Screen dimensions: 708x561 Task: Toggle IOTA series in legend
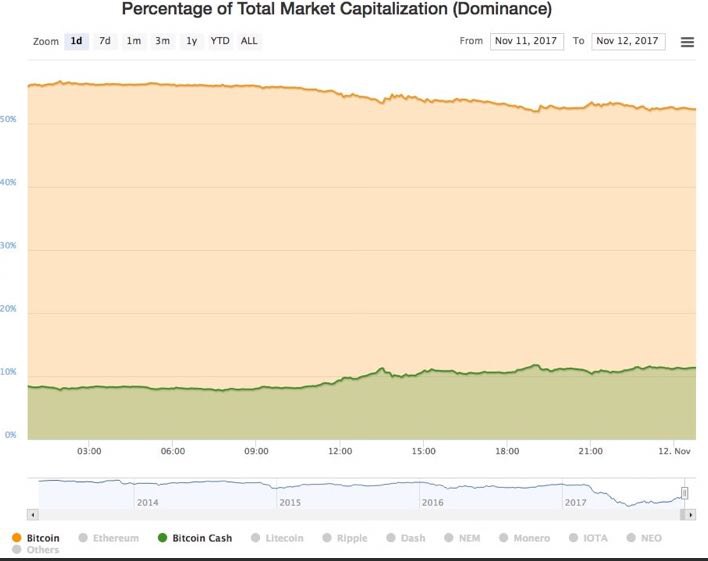588,538
